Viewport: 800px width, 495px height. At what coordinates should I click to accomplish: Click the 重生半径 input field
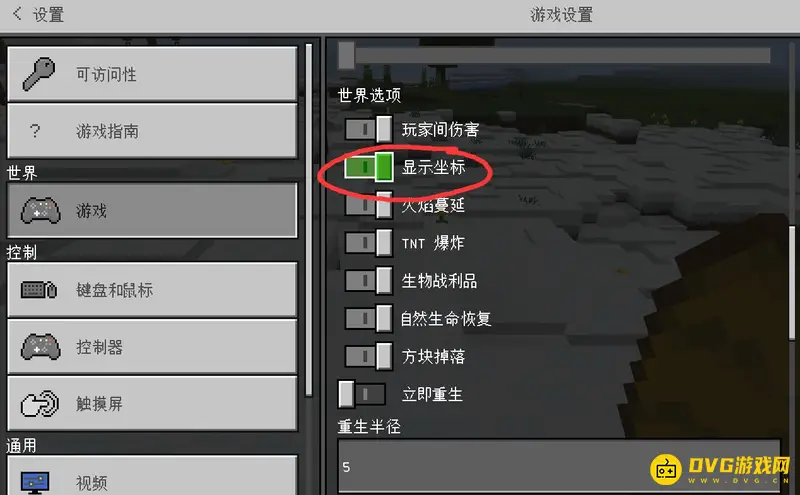click(559, 466)
